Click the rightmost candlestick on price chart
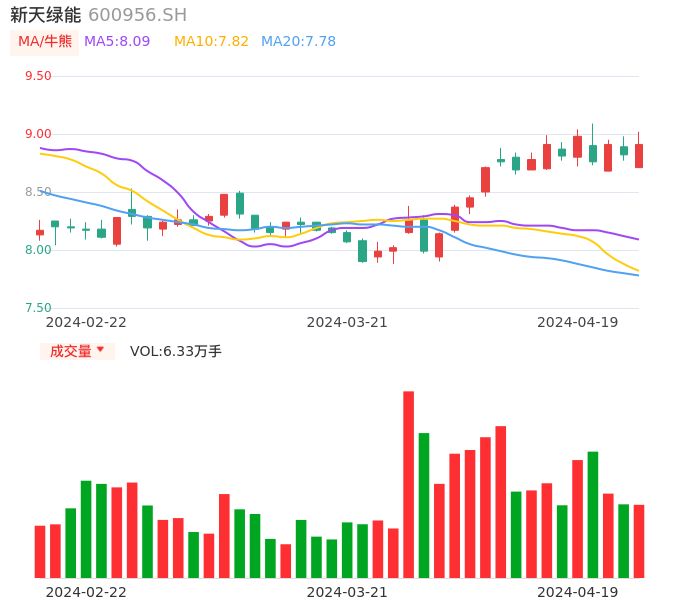 click(639, 155)
